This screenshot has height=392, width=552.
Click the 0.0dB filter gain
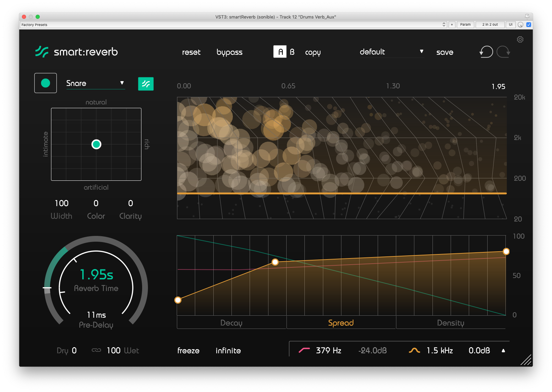pyautogui.click(x=479, y=351)
